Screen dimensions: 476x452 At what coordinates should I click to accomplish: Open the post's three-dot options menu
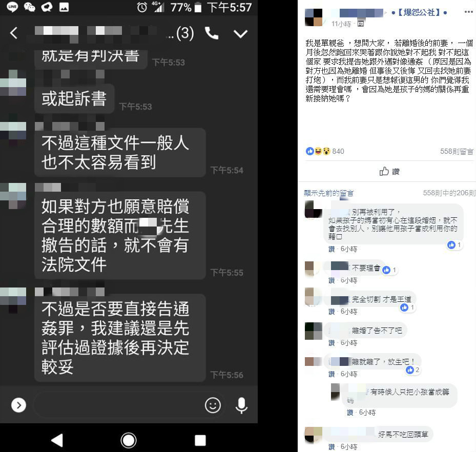pos(469,12)
